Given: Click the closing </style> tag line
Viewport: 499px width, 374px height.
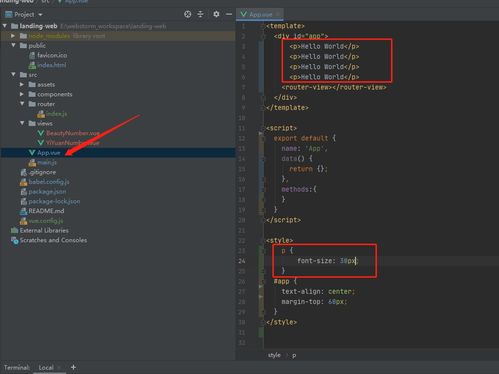Looking at the screenshot, I should coord(282,322).
